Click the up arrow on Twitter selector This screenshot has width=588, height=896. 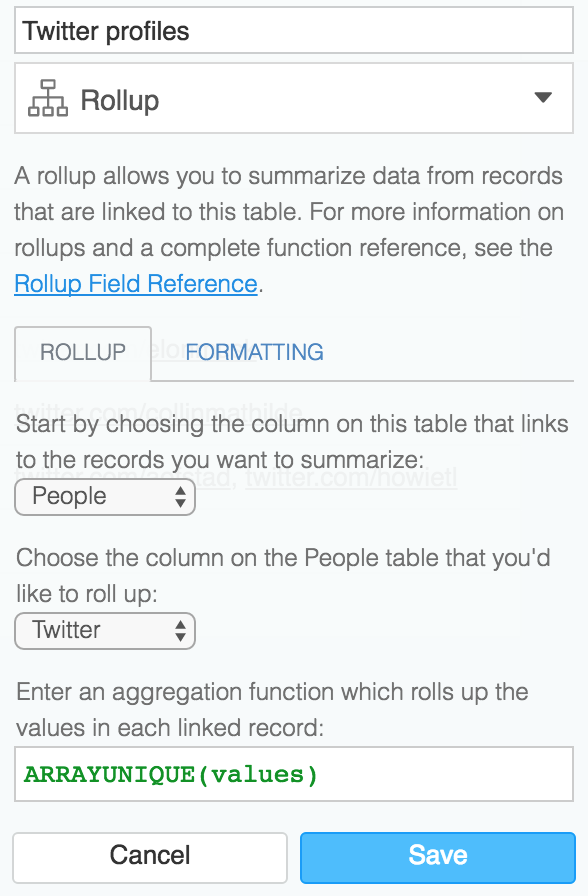(x=181, y=624)
